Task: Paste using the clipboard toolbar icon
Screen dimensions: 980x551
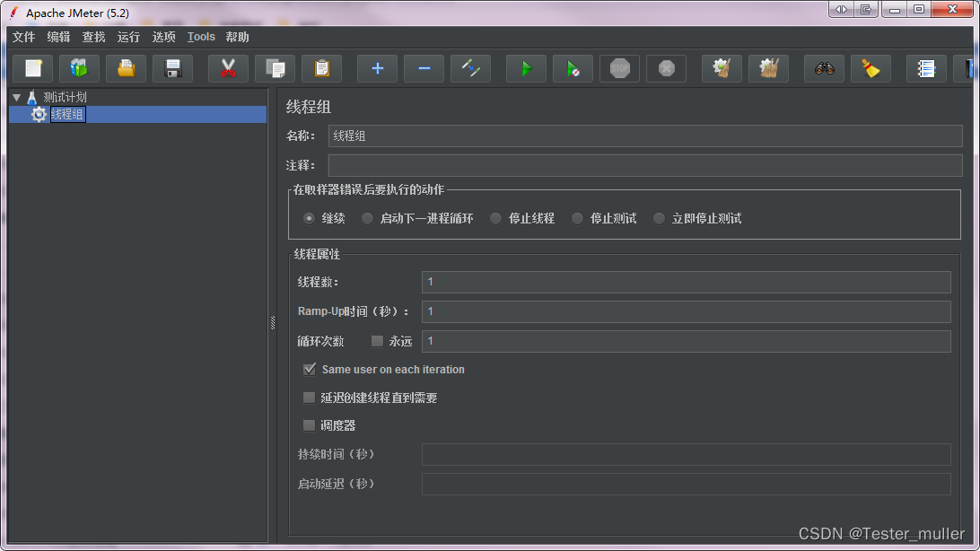Action: 322,69
